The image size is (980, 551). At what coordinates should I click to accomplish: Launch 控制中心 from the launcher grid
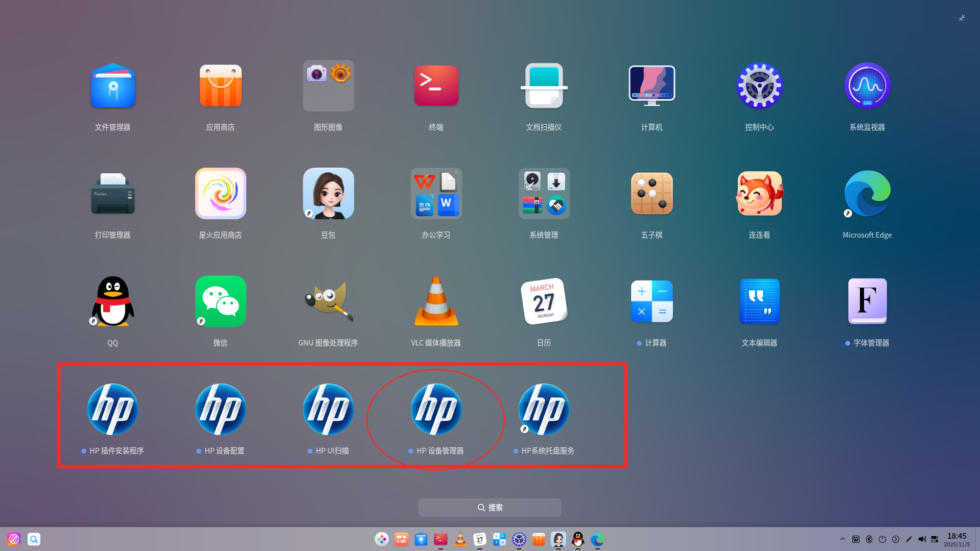759,86
